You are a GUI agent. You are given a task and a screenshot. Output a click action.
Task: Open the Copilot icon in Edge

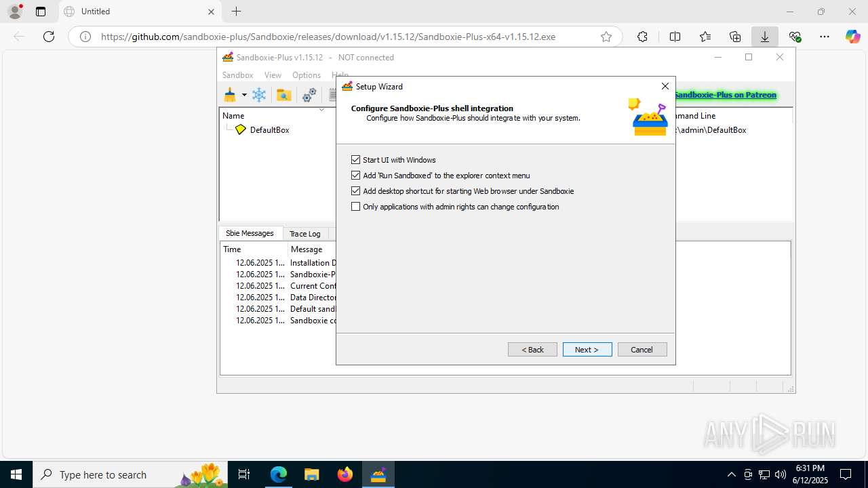click(852, 37)
